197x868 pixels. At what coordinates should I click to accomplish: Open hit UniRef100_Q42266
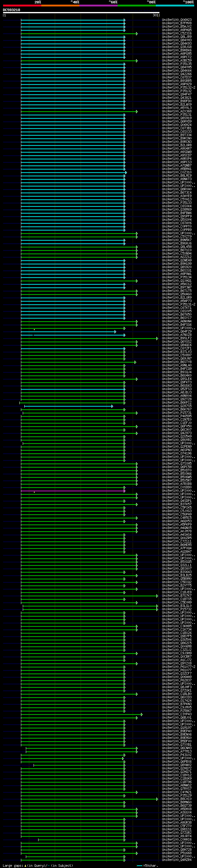[177, 74]
